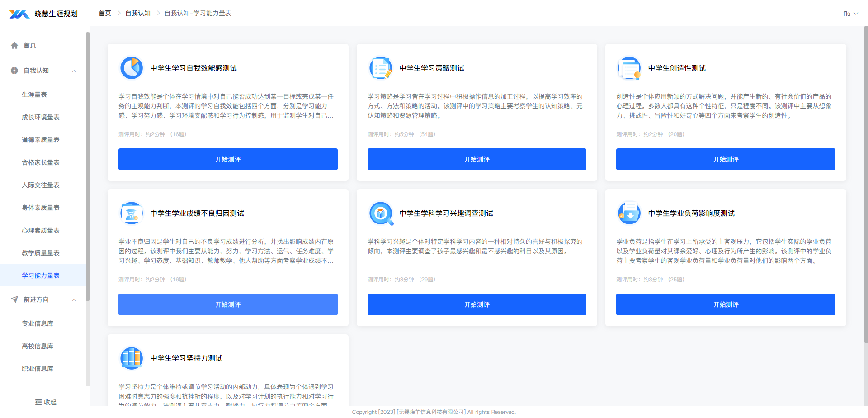The width and height of the screenshot is (868, 418).
Task: Click the main page vertical scrollbar
Action: tap(865, 181)
